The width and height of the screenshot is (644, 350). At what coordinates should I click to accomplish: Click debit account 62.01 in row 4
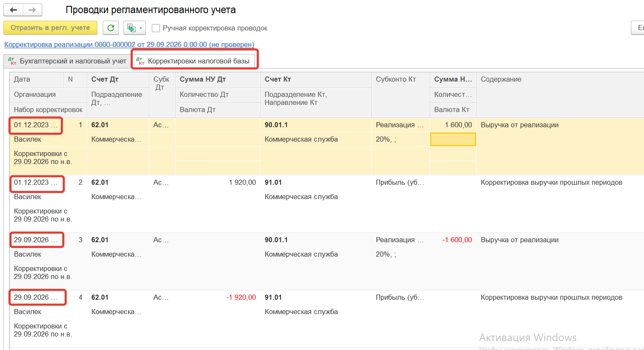(x=100, y=297)
